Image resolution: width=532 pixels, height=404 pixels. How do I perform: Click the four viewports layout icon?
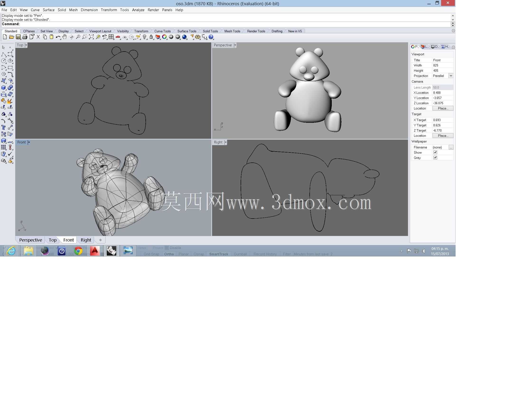(x=111, y=37)
